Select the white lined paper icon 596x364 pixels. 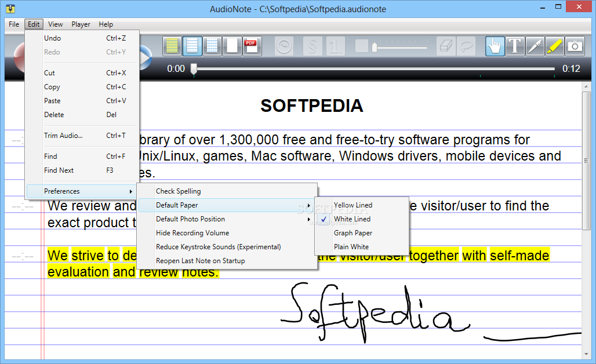[192, 46]
